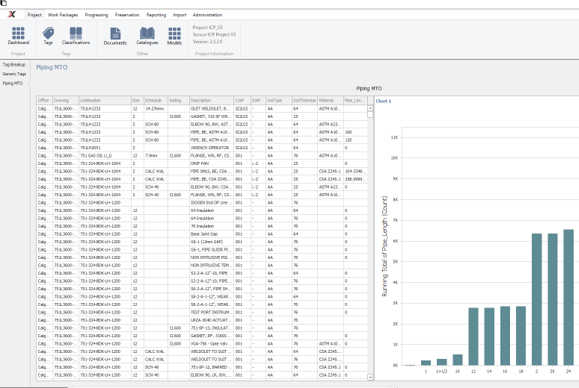Screen dimensions: 579x388
Task: Click the Piping MTO page heading
Action: (52, 67)
